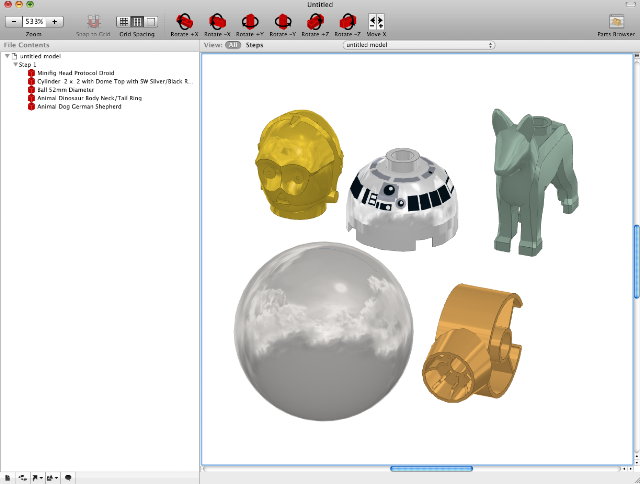The image size is (640, 484).
Task: Click the vertical scrollbar thumb
Action: click(636, 262)
